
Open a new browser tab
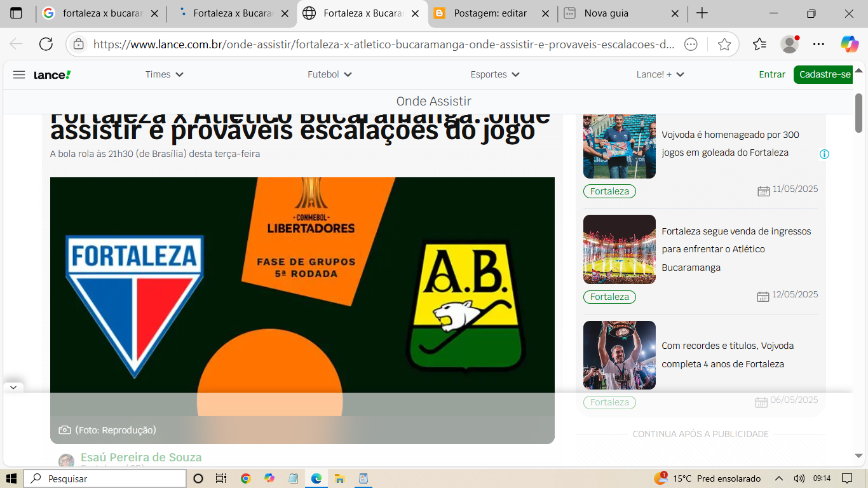click(702, 13)
